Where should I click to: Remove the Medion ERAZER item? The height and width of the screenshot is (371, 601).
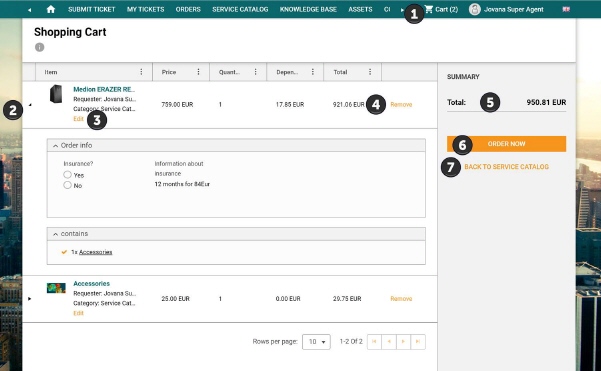401,104
